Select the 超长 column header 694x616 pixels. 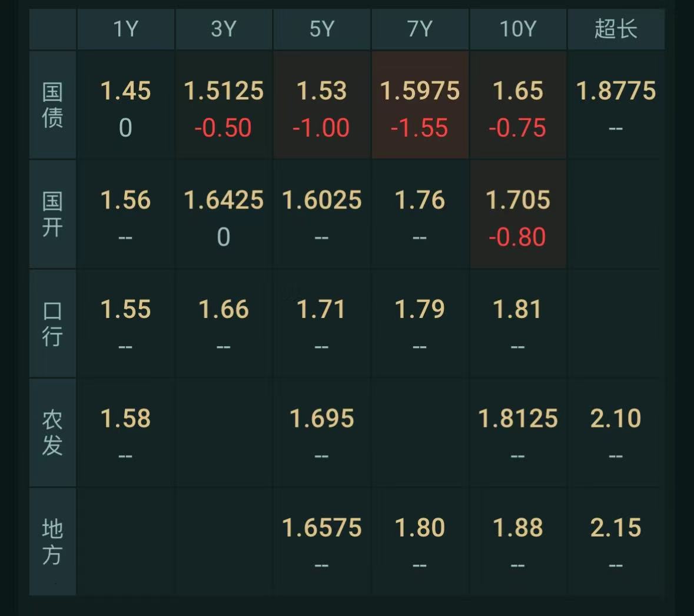[616, 29]
